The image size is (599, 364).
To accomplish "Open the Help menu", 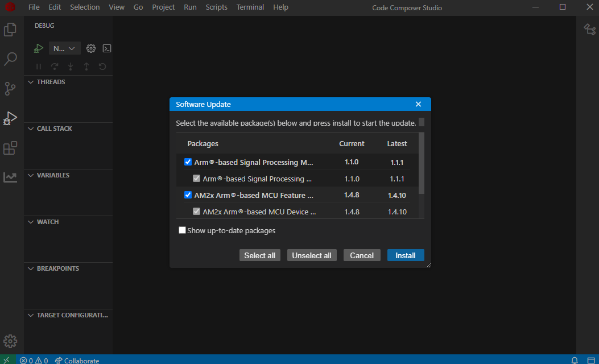I will click(x=280, y=7).
